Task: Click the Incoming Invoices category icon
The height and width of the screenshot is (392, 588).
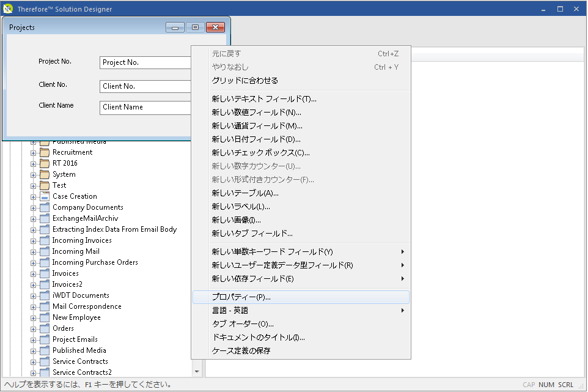Action: click(x=45, y=240)
